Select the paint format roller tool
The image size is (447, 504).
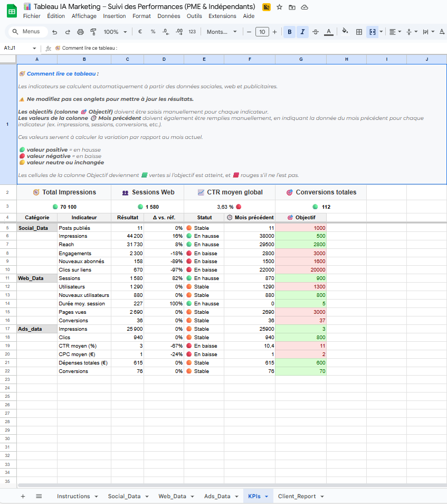93,32
